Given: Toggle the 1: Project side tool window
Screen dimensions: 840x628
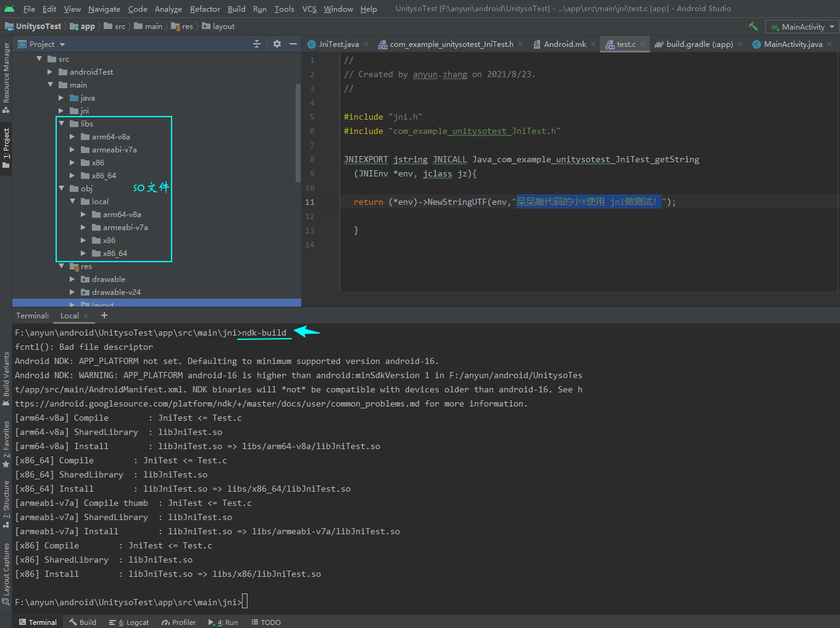Looking at the screenshot, I should click(6, 148).
